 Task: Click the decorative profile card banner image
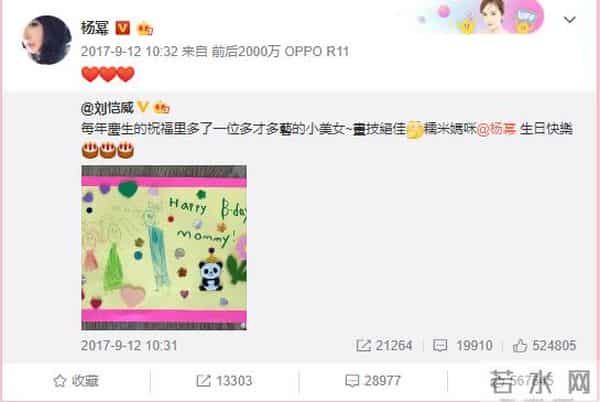click(481, 16)
